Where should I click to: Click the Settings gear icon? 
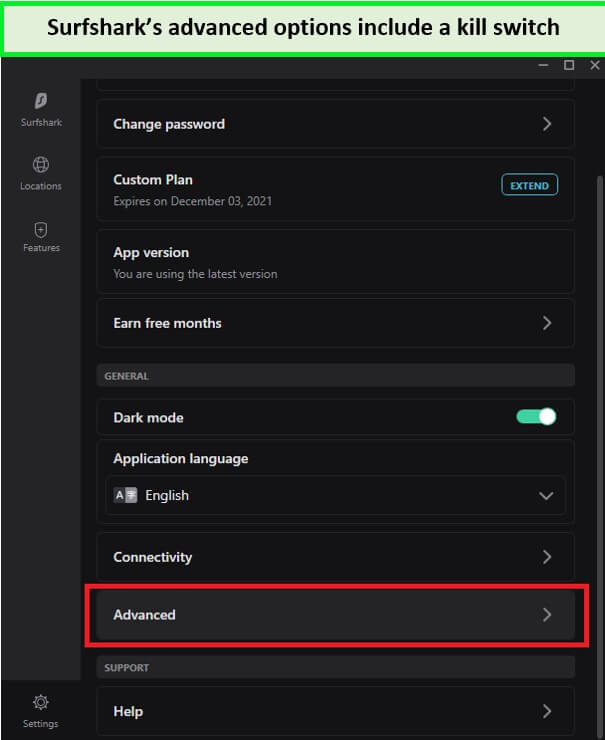41,702
